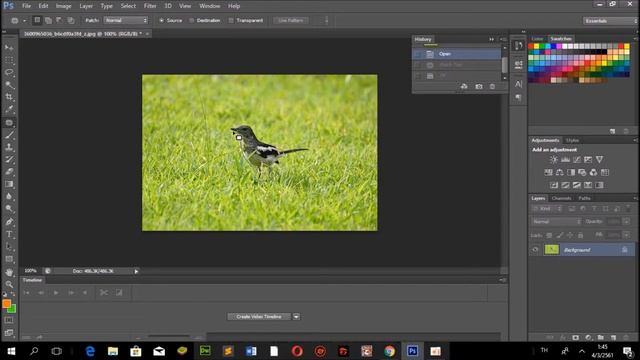640x360 pixels.
Task: Select the Pen tool
Action: (9, 222)
